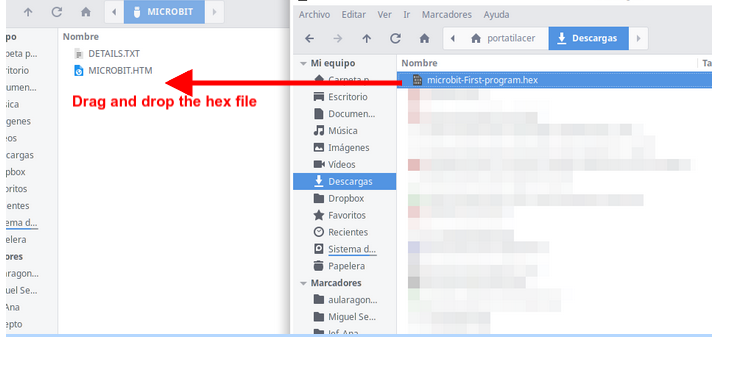Go forward in Descargas window
This screenshot has height=369, width=755.
[x=338, y=39]
